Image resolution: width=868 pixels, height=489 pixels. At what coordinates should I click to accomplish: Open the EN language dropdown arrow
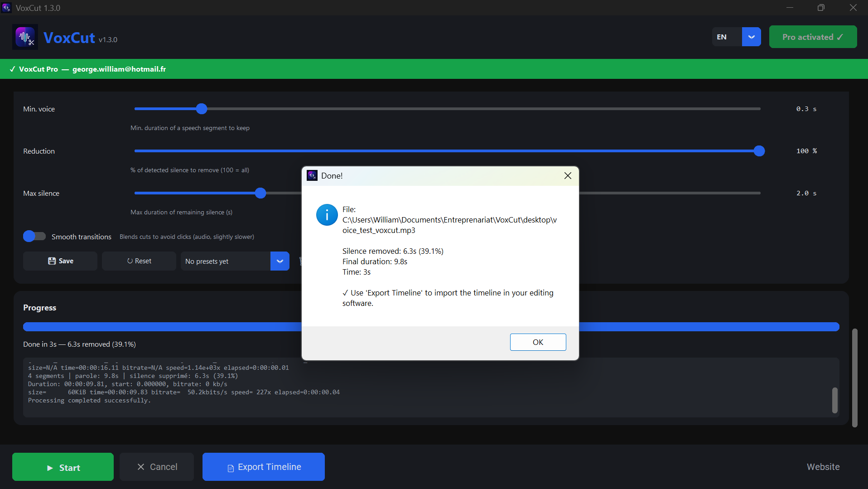click(751, 37)
